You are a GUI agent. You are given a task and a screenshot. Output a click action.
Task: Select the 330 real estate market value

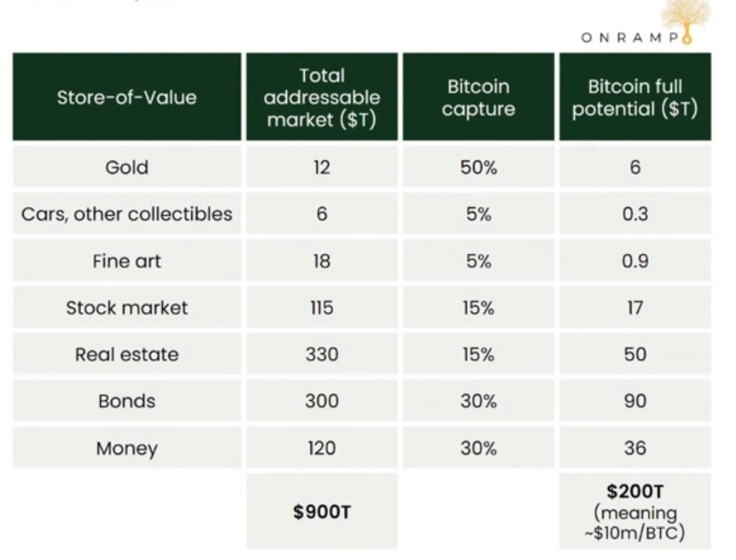coord(322,354)
